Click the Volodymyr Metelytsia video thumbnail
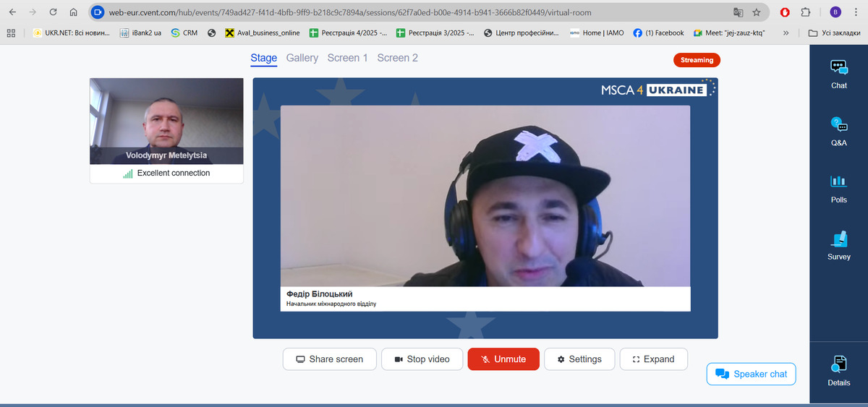The image size is (868, 407). tap(166, 120)
